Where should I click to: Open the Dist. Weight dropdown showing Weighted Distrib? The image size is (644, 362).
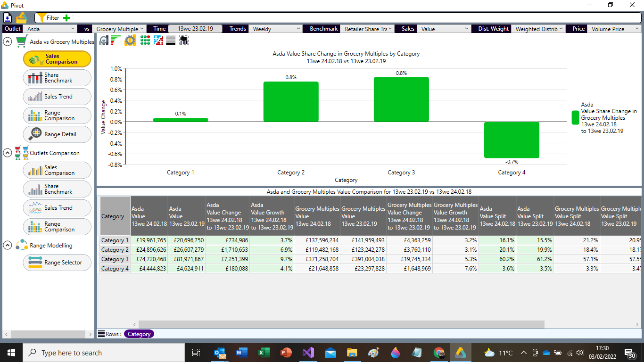click(x=538, y=29)
